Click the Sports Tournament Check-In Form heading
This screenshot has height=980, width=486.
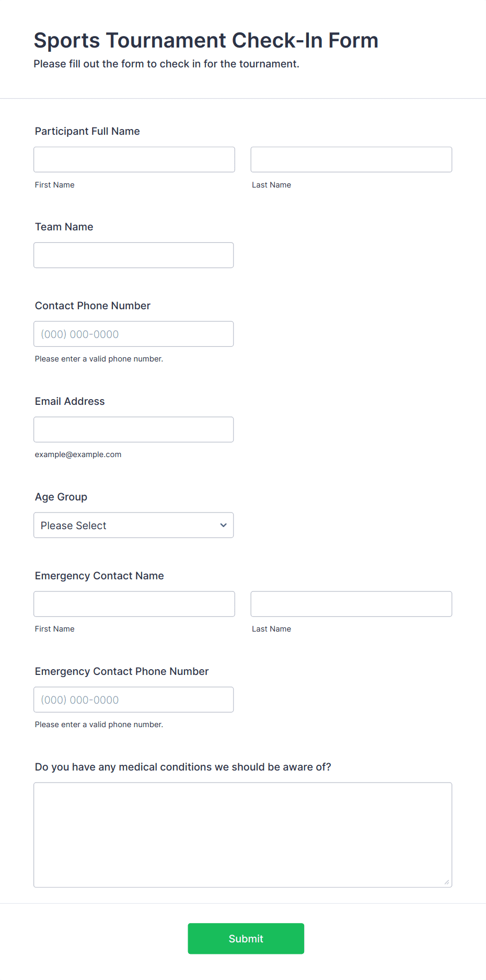pos(206,40)
